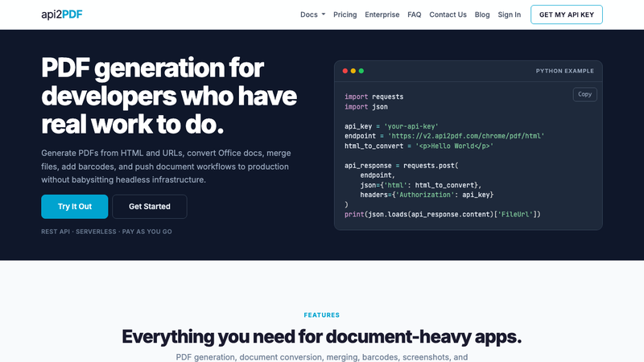Open Contact Us in the navbar
Image resolution: width=644 pixels, height=362 pixels.
[x=448, y=14]
